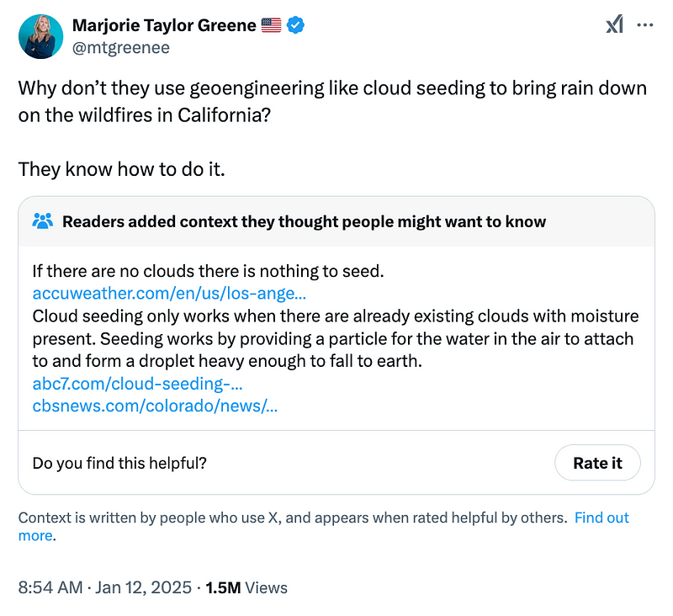Viewport: 673px width, 616px height.
Task: Open Marjorie Taylor Greene's profile picture
Action: click(39, 35)
